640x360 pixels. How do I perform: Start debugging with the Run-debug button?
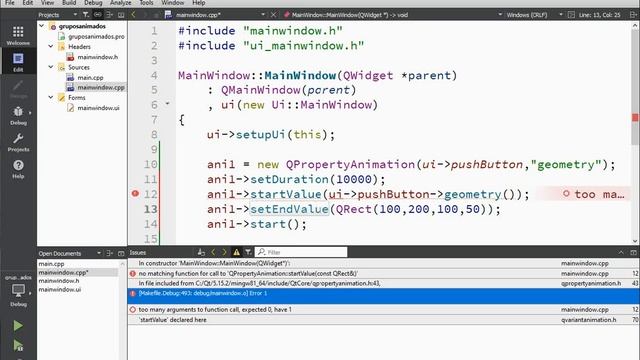click(x=18, y=345)
